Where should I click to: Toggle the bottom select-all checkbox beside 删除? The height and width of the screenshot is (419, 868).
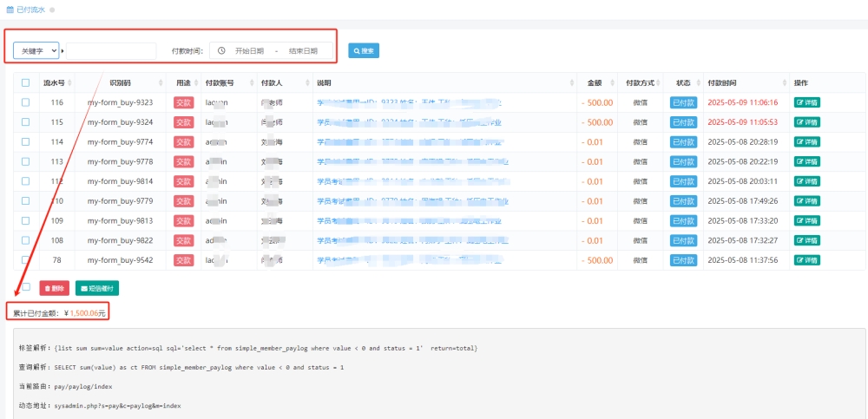tap(26, 287)
